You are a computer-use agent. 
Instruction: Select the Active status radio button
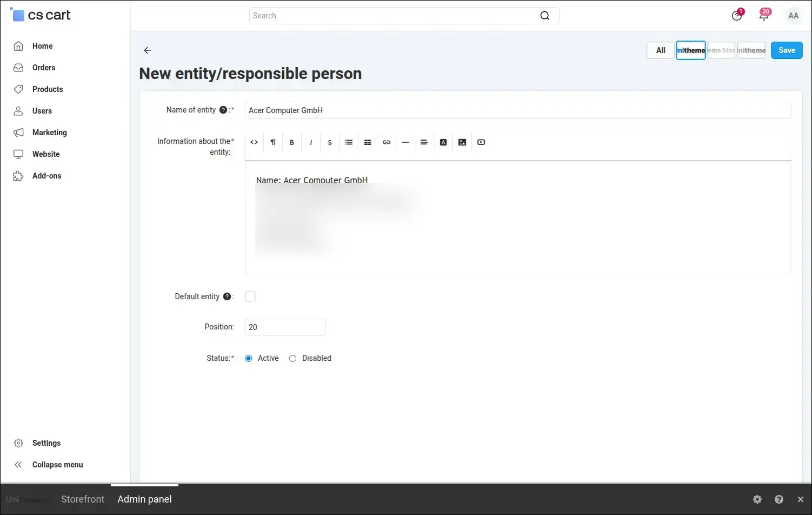[x=249, y=358]
